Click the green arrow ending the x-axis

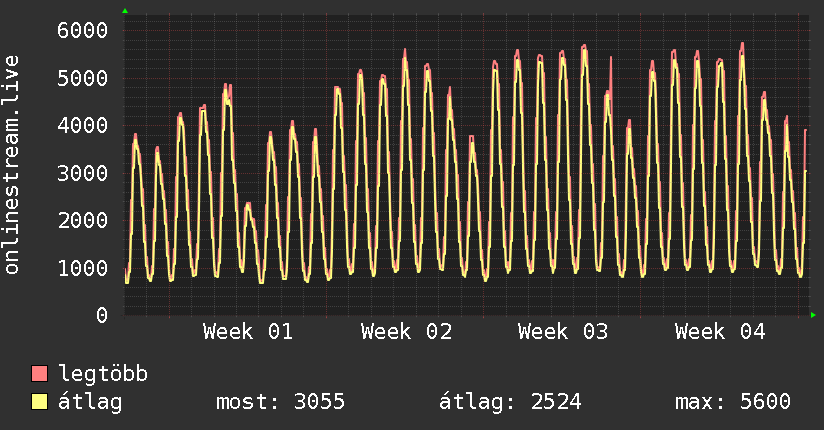click(x=814, y=315)
